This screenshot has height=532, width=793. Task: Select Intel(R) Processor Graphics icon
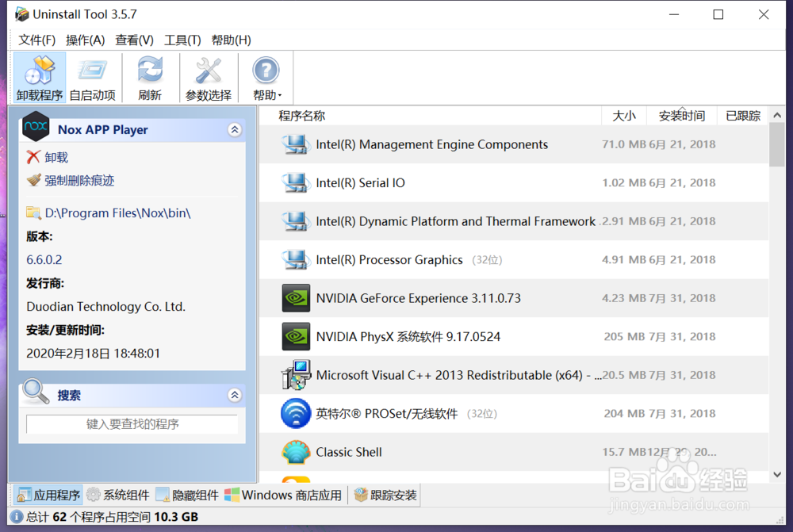point(296,260)
